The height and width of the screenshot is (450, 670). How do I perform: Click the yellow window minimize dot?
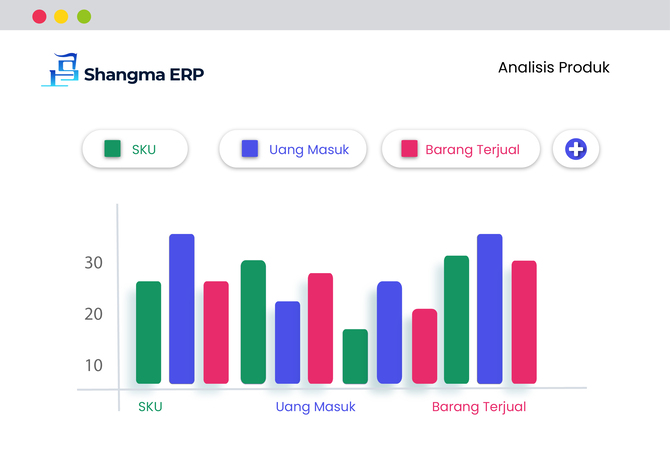point(61,17)
